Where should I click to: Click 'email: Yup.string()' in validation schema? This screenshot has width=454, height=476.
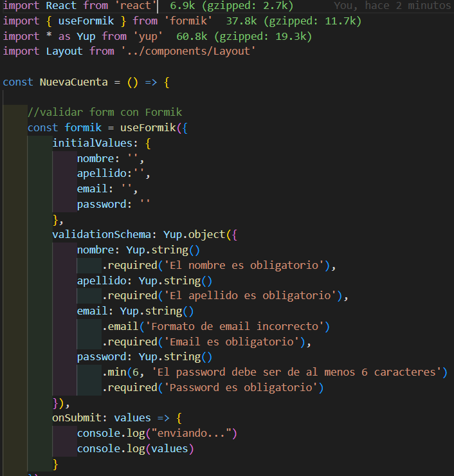click(x=135, y=311)
